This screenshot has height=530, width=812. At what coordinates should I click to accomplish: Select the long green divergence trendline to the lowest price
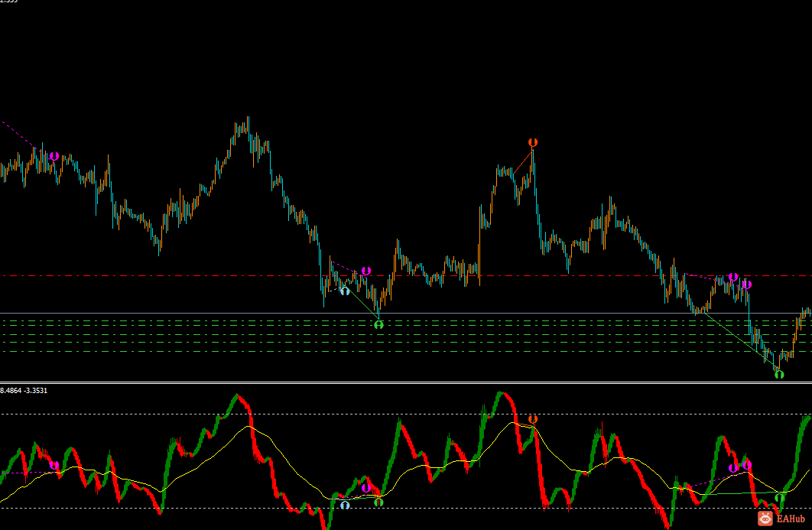[741, 341]
